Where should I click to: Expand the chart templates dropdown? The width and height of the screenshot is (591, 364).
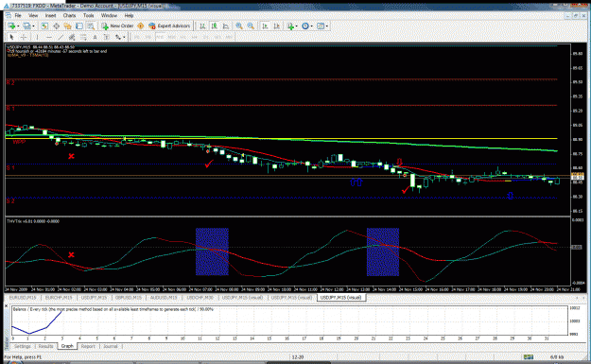(327, 26)
